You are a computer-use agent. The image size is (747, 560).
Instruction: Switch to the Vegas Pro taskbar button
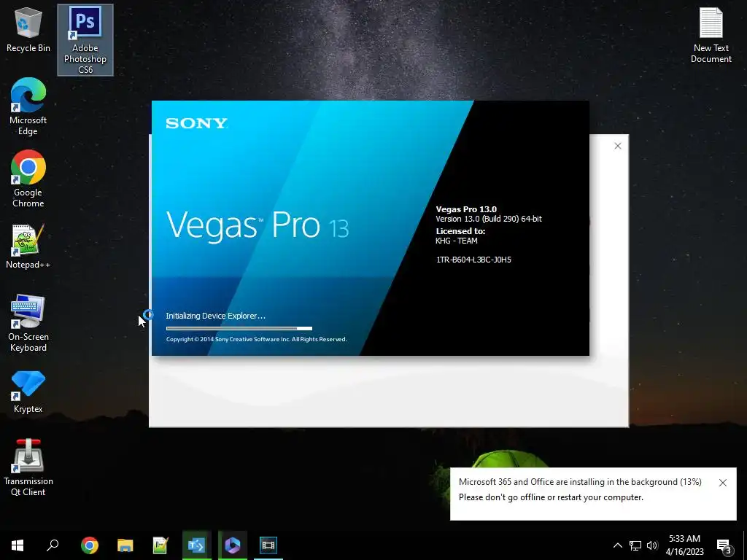pyautogui.click(x=268, y=545)
